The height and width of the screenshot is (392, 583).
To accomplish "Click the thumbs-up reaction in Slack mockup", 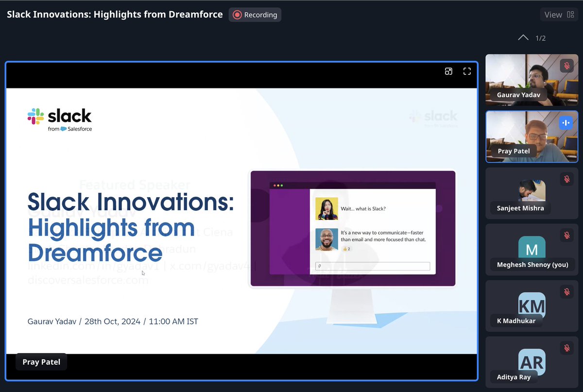I will coord(346,249).
